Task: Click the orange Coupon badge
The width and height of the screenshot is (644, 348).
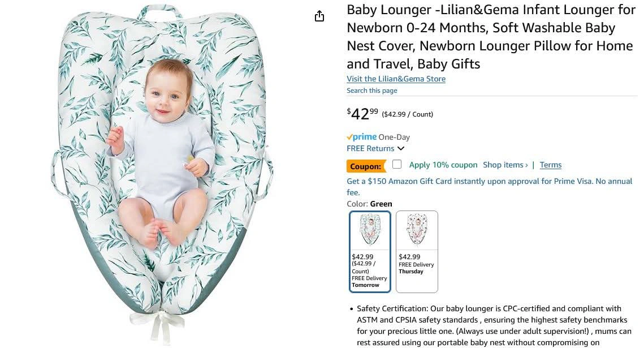Action: pos(365,166)
